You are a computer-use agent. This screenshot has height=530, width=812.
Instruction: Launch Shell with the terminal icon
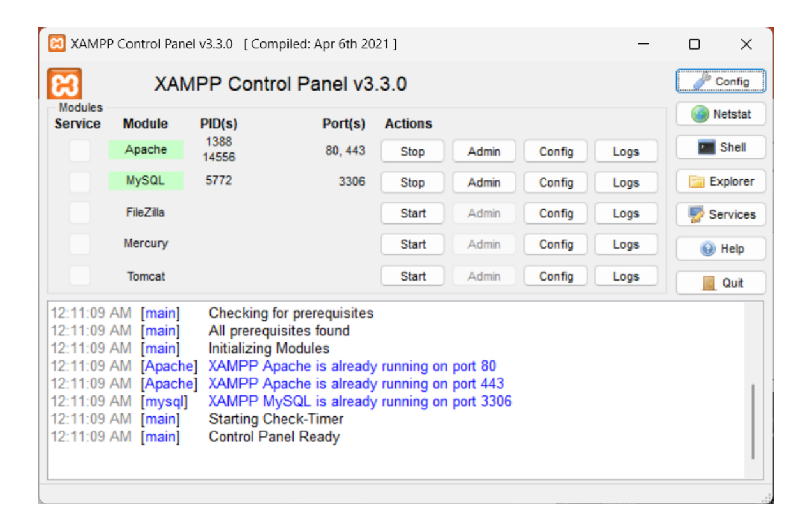[720, 147]
